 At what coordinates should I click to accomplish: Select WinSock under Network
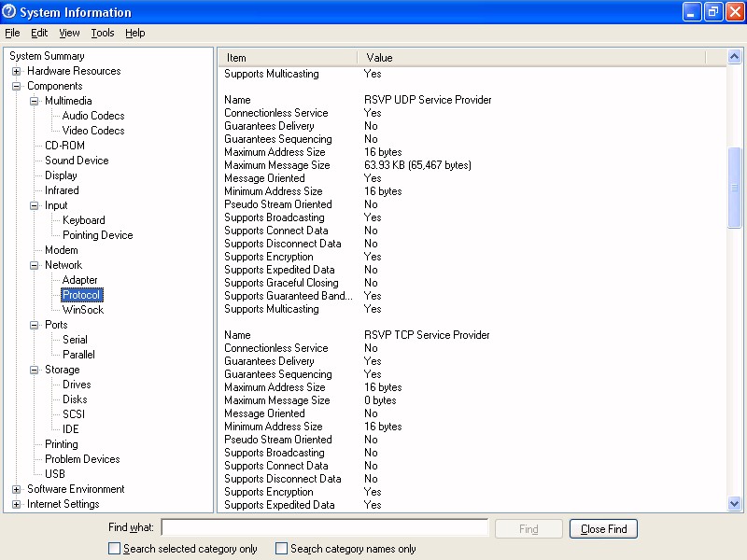tap(82, 310)
